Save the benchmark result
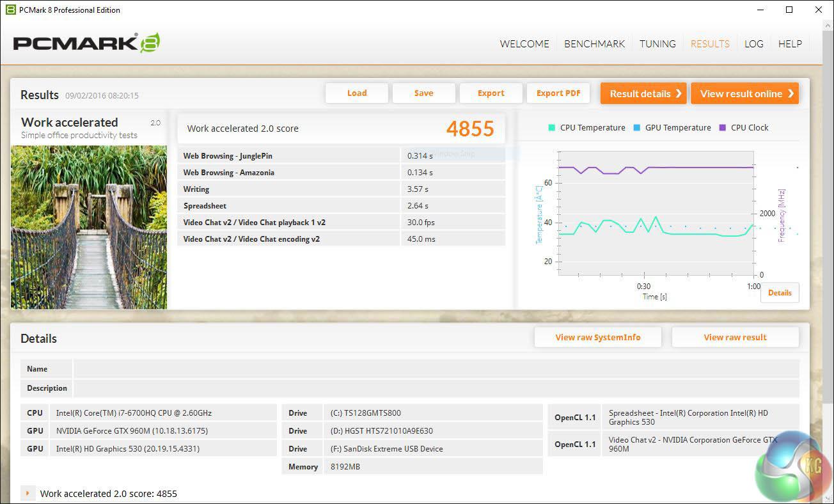Image resolution: width=834 pixels, height=504 pixels. point(423,93)
